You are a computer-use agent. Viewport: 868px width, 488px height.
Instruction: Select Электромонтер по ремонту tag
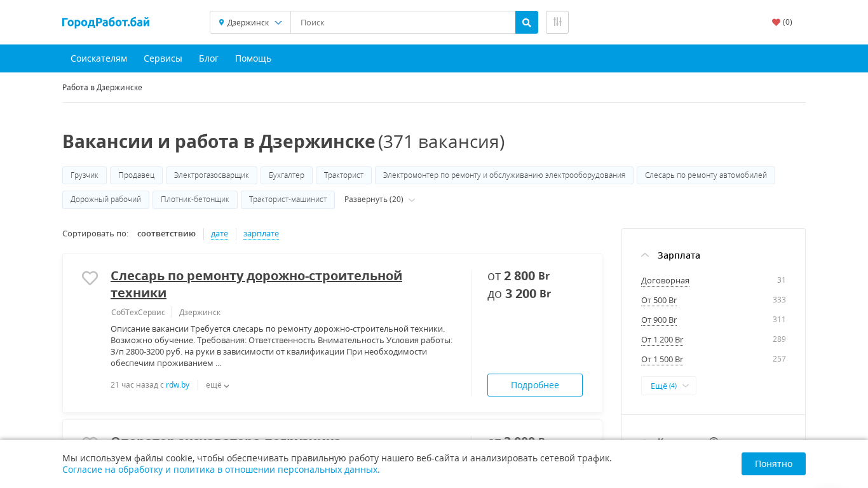pos(504,175)
